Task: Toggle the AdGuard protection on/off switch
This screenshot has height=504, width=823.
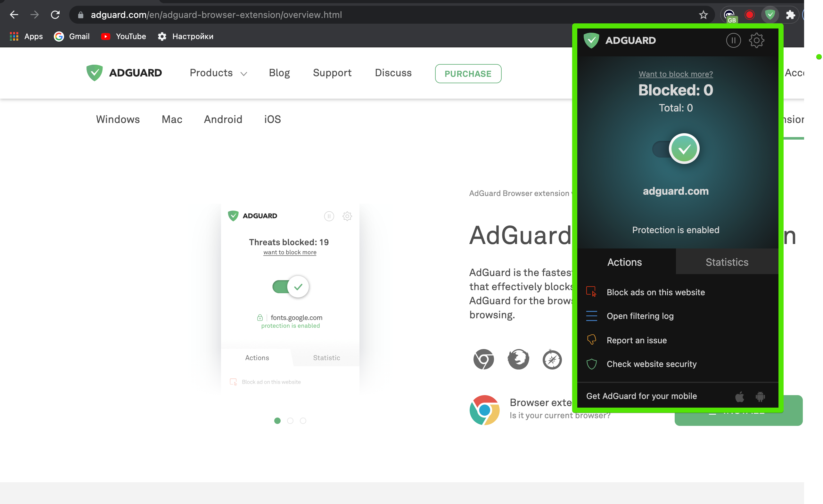Action: 675,148
